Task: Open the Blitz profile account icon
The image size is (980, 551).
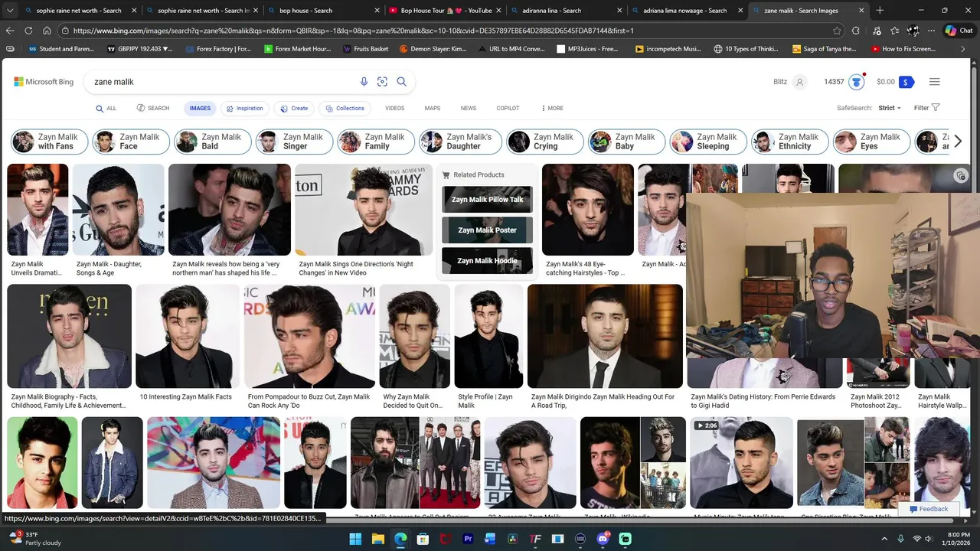Action: coord(799,82)
